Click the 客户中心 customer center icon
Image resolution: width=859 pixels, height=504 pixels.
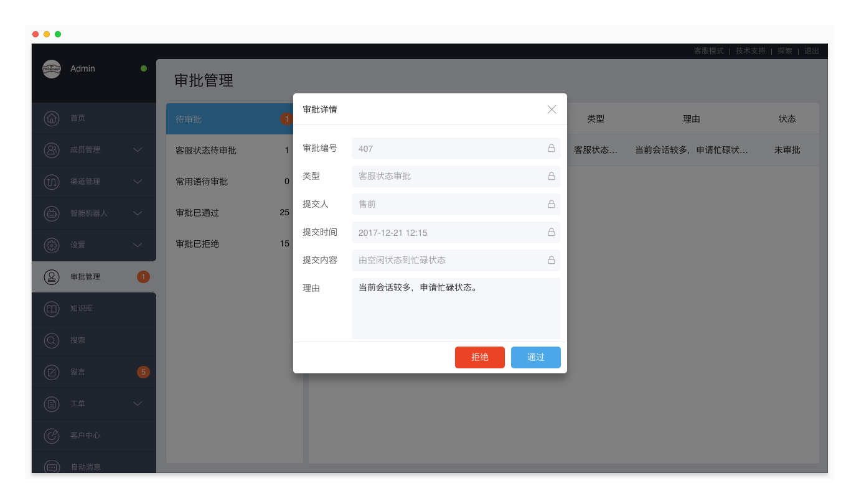(52, 436)
